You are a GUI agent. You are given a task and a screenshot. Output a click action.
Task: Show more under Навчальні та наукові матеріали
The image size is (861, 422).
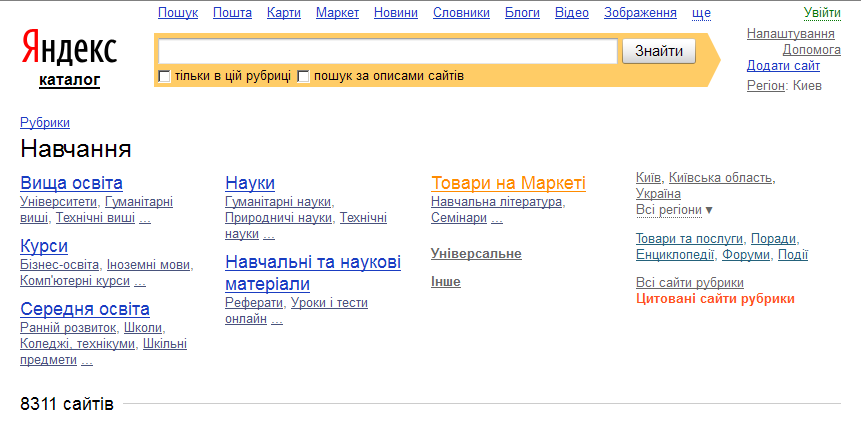coord(277,319)
